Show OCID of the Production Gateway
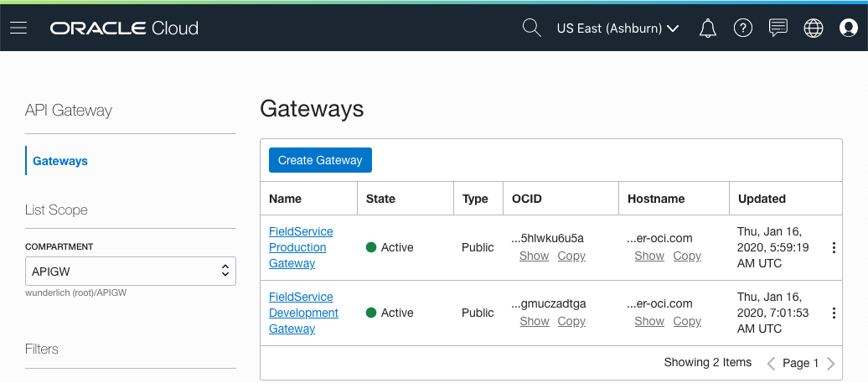Image resolution: width=868 pixels, height=383 pixels. 535,256
